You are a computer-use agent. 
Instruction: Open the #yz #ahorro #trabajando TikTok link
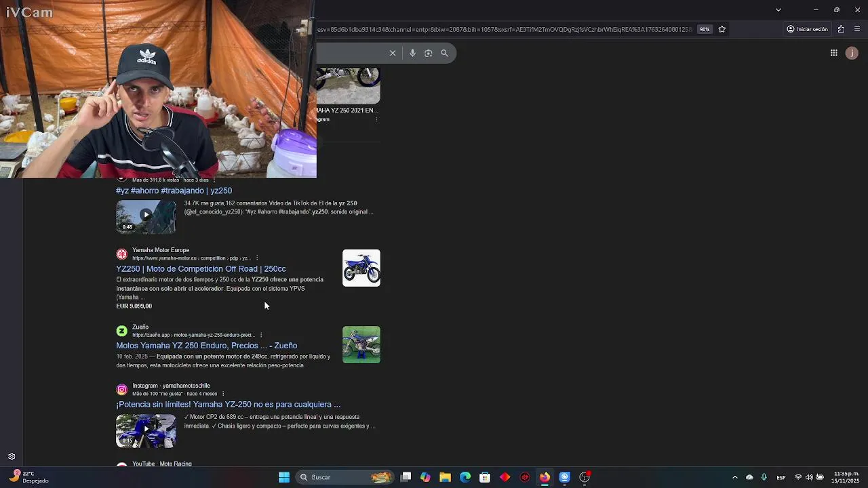pos(174,190)
